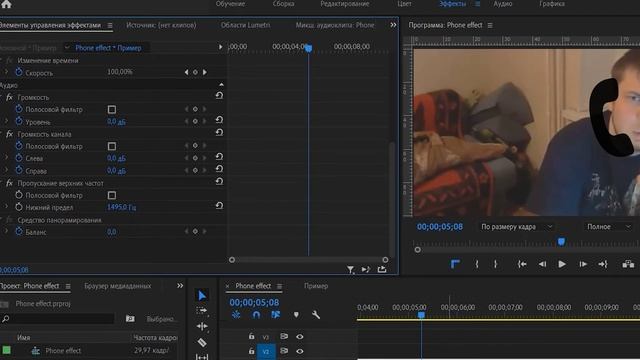Expand the Нижний предел parameter
Viewport: 640px width, 360px height.
[6, 207]
